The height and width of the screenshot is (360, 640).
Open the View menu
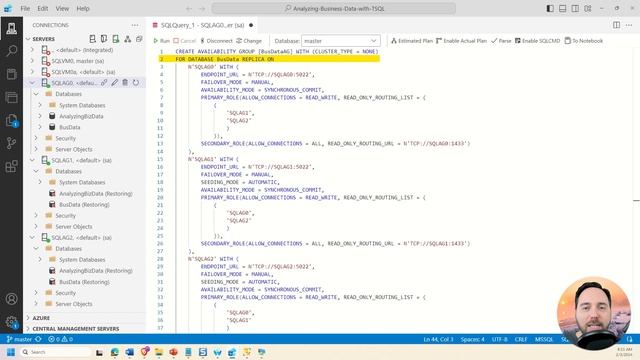click(x=62, y=8)
